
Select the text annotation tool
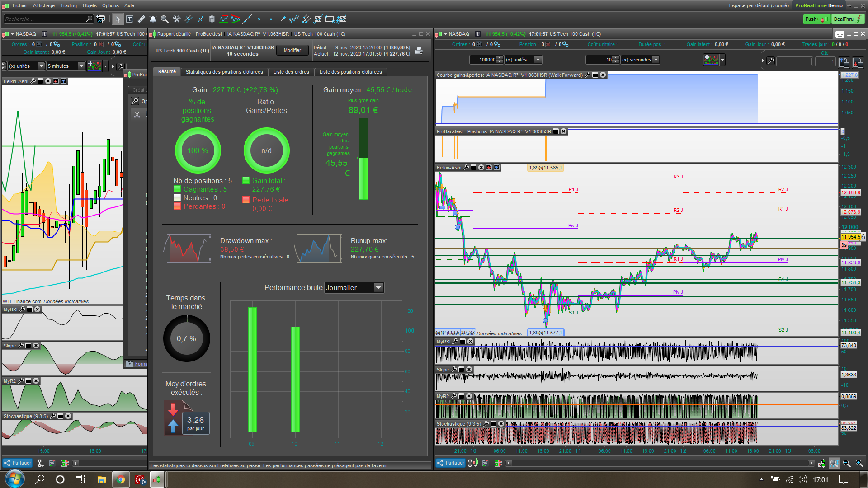click(130, 19)
